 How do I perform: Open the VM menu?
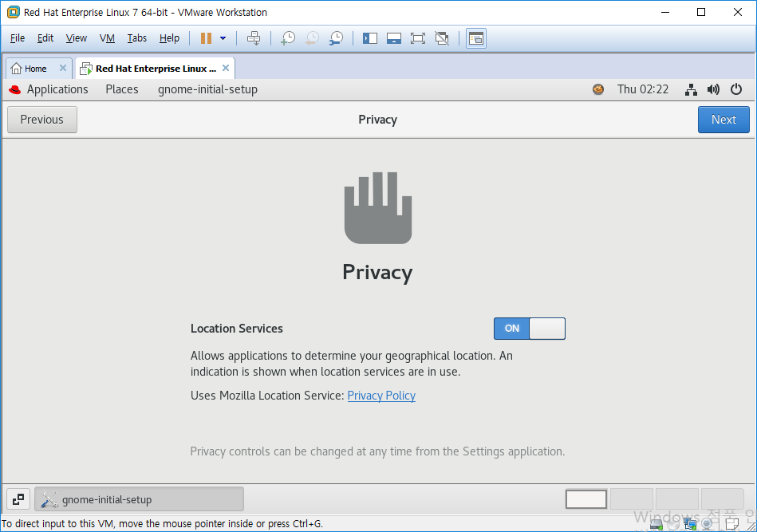coord(107,38)
